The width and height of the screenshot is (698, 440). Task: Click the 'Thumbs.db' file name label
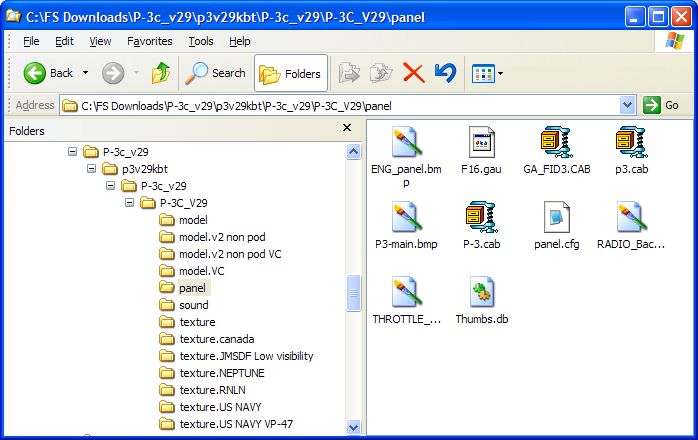tap(482, 319)
